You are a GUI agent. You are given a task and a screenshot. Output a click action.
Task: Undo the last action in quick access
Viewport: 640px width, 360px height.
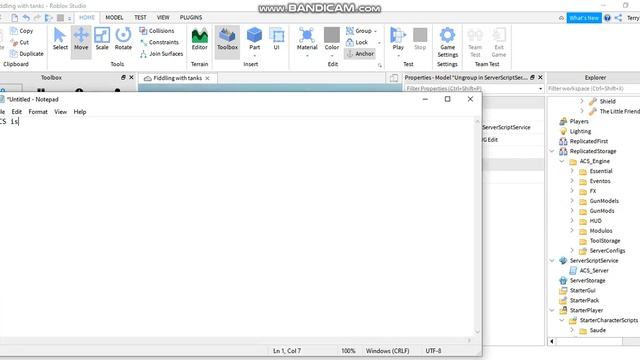click(x=26, y=18)
